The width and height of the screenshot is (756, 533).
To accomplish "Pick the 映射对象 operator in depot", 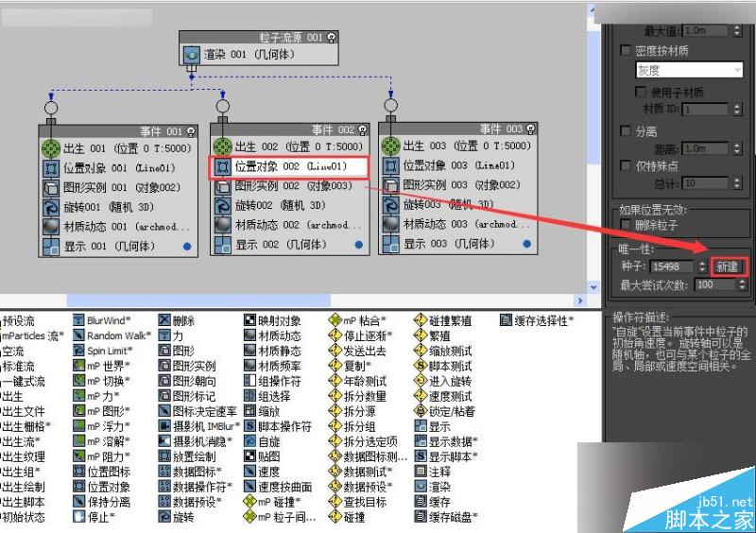I will click(x=272, y=320).
